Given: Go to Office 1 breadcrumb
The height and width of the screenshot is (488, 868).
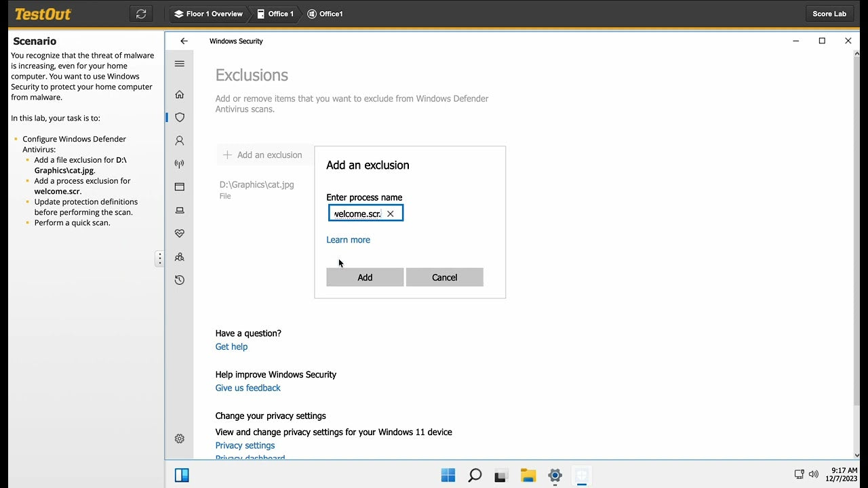Looking at the screenshot, I should click(x=275, y=14).
